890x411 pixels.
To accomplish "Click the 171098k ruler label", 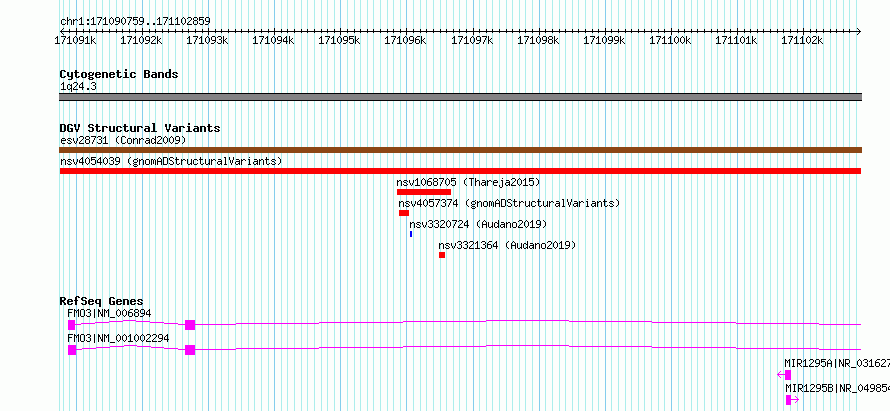I will tap(538, 40).
